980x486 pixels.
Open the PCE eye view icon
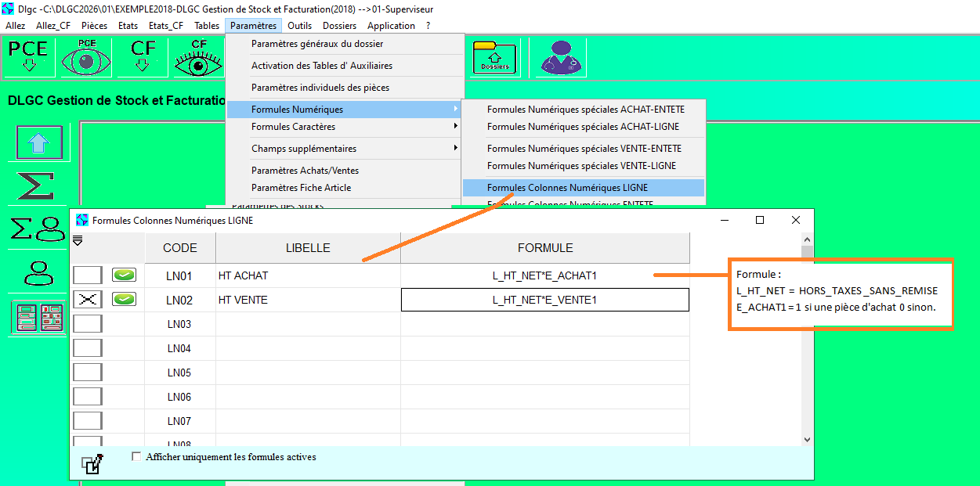86,57
